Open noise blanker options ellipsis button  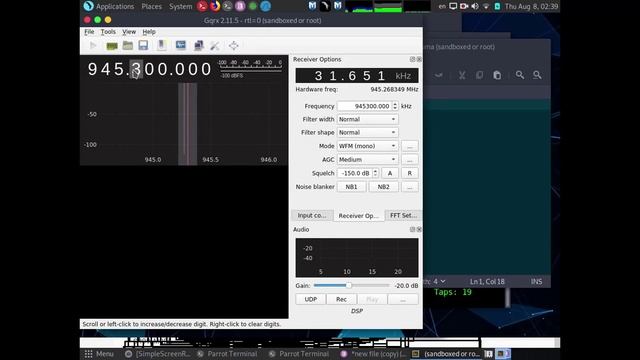click(x=409, y=187)
